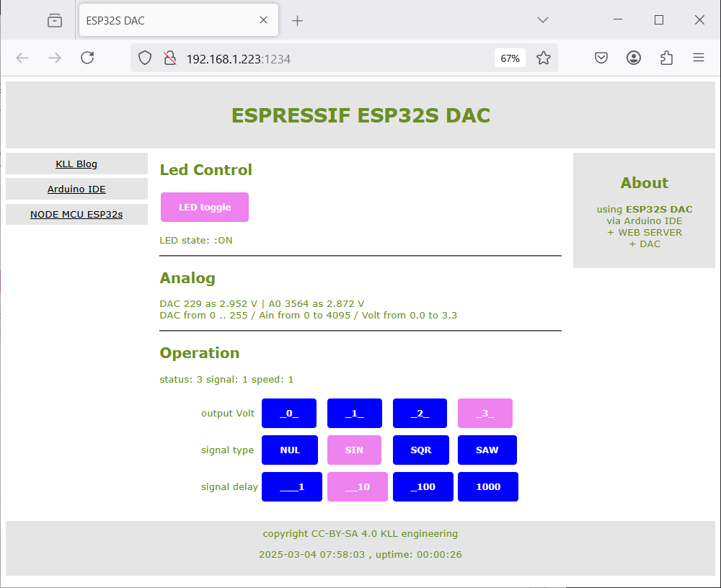Image resolution: width=721 pixels, height=588 pixels.
Task: Set signal delay to _100
Action: [423, 487]
